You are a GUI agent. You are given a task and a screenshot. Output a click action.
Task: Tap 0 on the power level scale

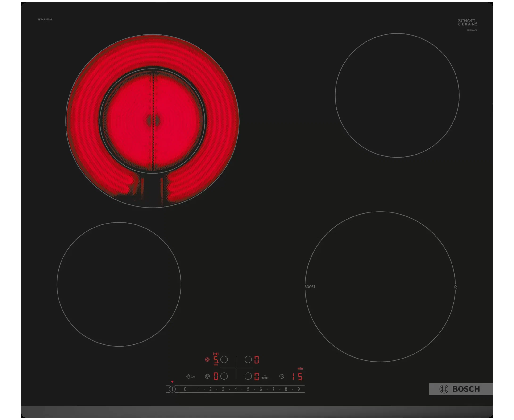pos(185,389)
